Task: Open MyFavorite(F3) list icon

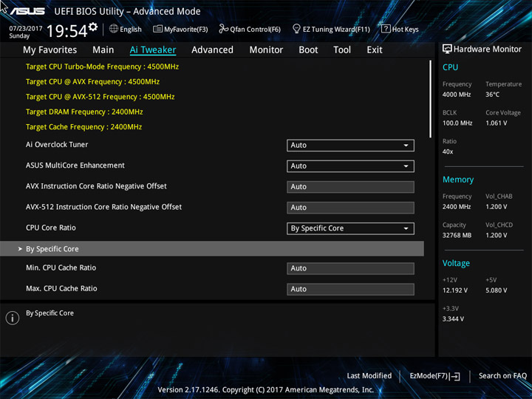Action: [157, 29]
